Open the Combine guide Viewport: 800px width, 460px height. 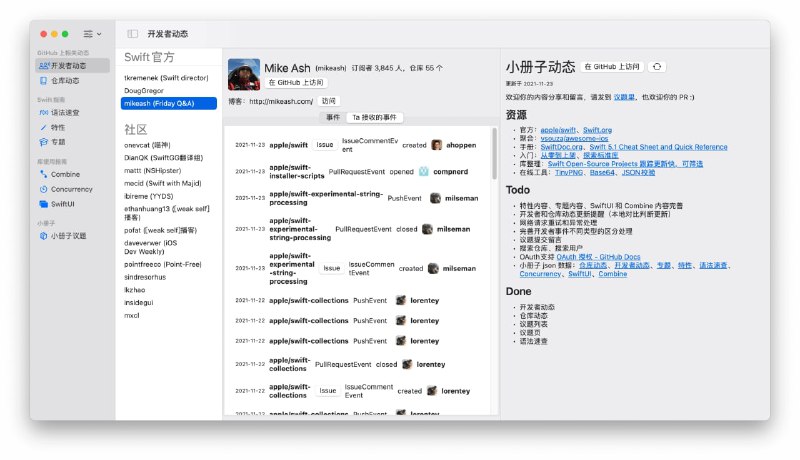tap(72, 174)
